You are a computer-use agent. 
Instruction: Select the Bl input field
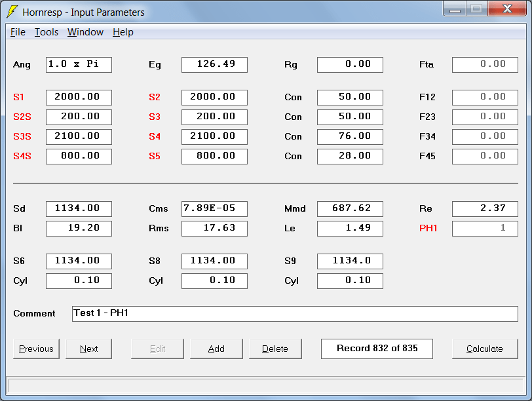pos(79,229)
